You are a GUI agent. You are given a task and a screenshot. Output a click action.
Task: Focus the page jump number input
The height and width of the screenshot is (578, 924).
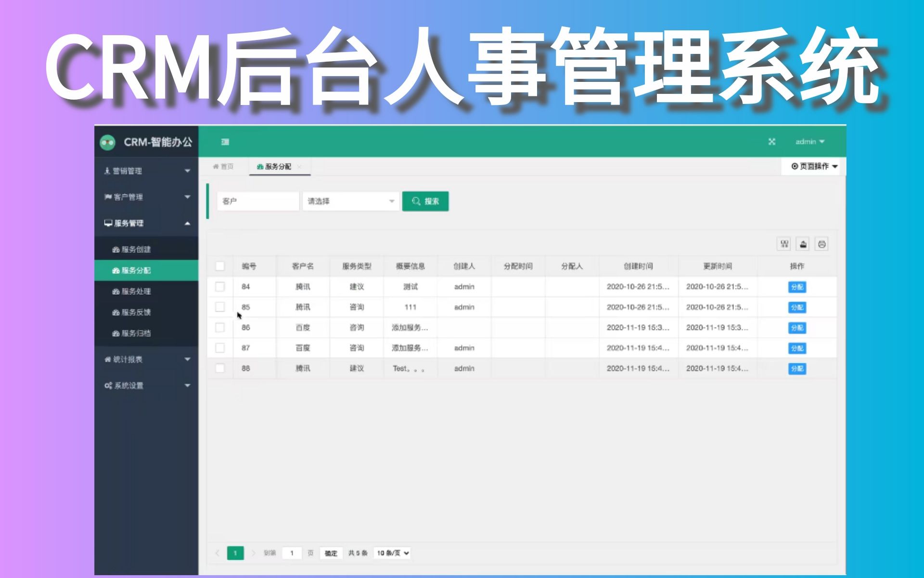click(x=292, y=553)
